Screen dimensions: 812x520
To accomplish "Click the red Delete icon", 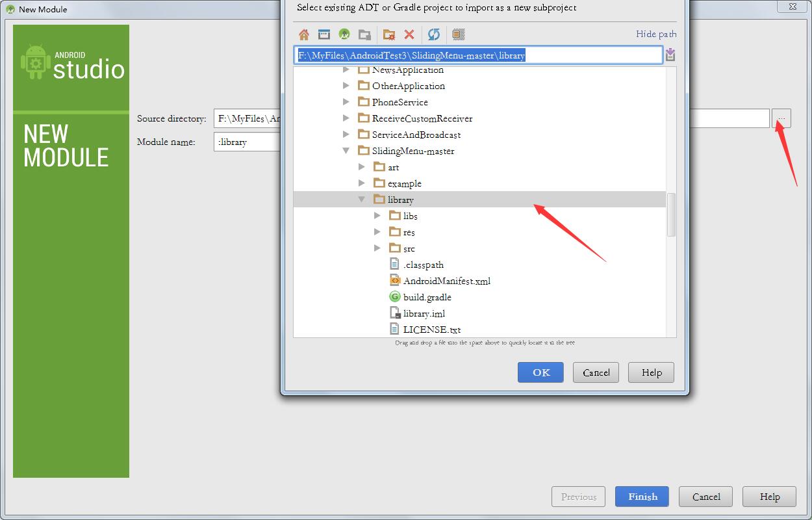I will point(409,34).
